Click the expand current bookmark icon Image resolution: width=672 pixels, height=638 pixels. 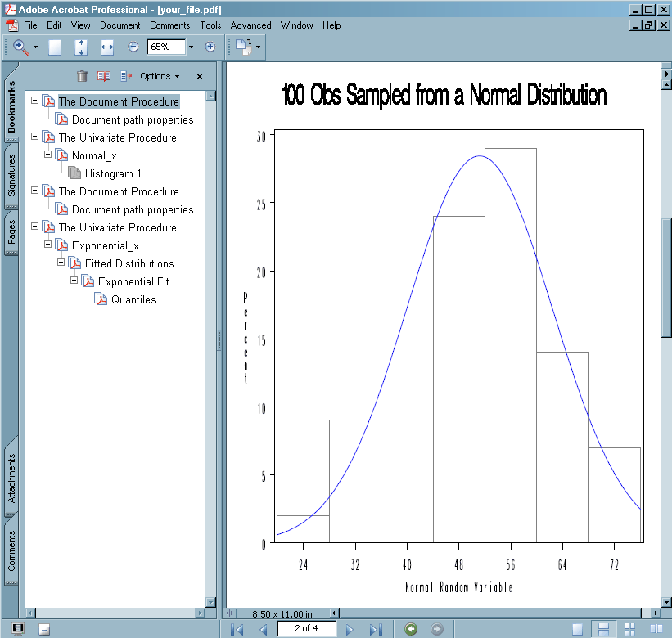click(x=125, y=76)
